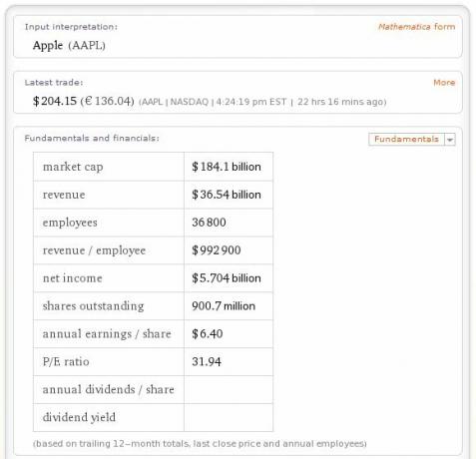Screen dimensions: 476x459
Task: Click the More link for latest trade
Action: [444, 82]
